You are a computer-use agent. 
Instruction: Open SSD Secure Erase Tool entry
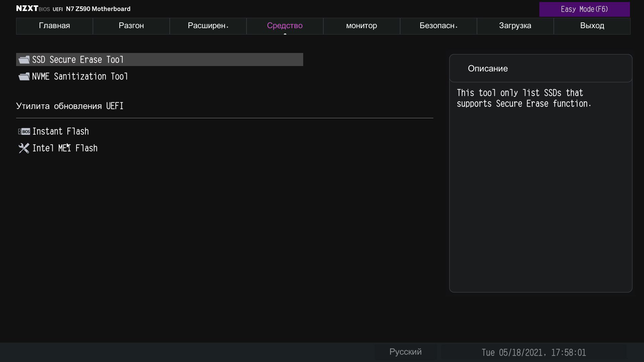[x=78, y=60]
